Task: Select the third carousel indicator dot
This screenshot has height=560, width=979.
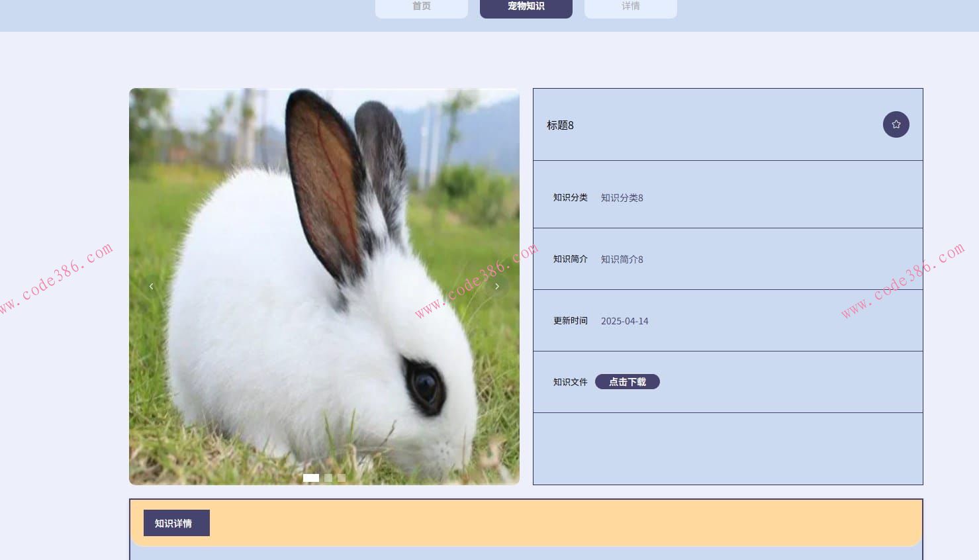Action: (x=342, y=478)
